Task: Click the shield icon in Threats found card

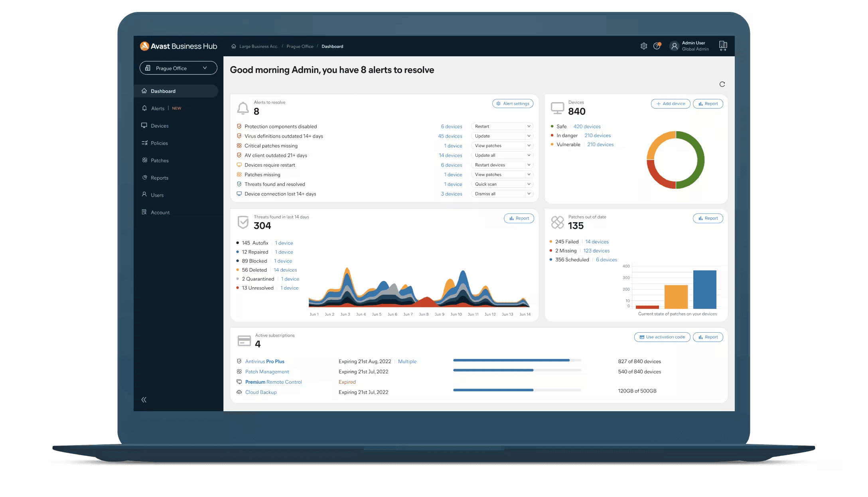Action: 243,222
